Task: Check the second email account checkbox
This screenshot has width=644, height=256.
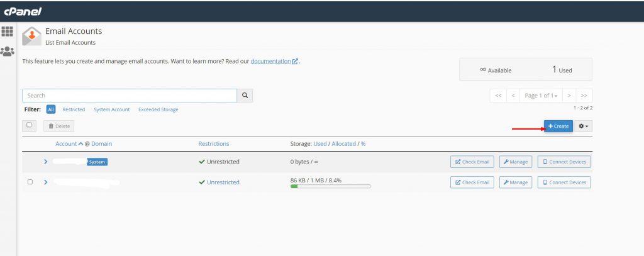Action: pyautogui.click(x=30, y=182)
